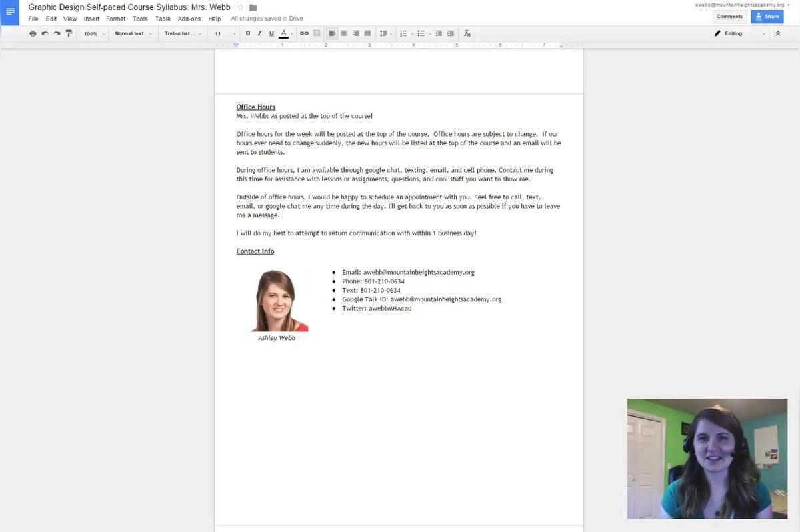Click the Insert comment icon
The width and height of the screenshot is (800, 532).
pyautogui.click(x=317, y=33)
